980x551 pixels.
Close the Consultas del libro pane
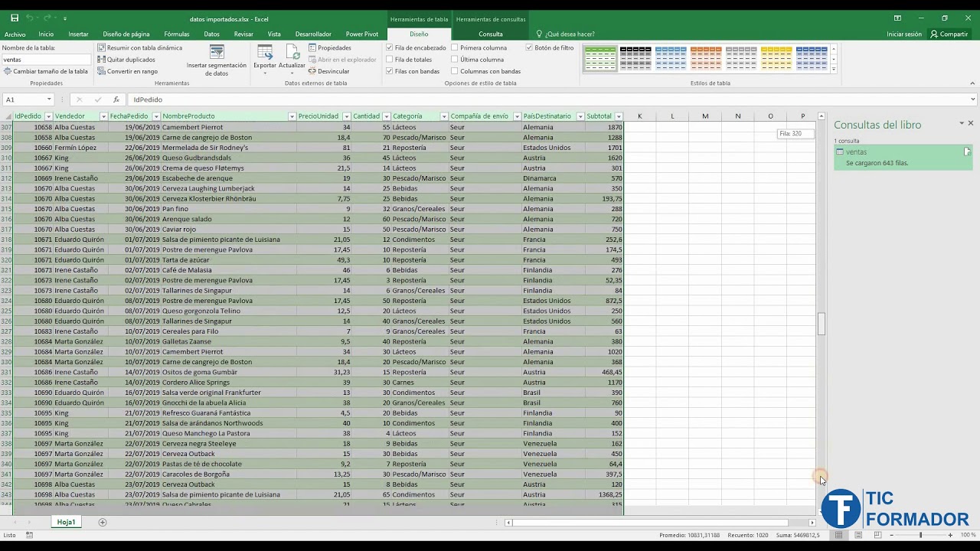coord(971,123)
